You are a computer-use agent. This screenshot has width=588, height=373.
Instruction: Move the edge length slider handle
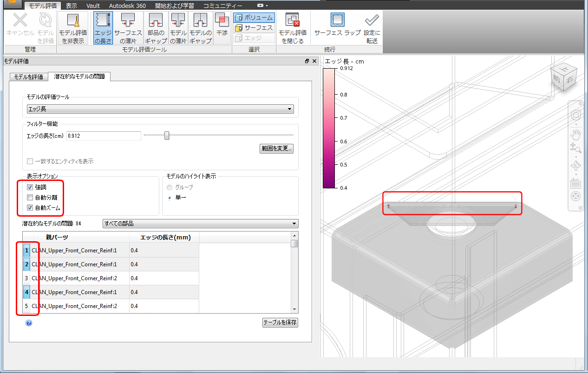[167, 135]
